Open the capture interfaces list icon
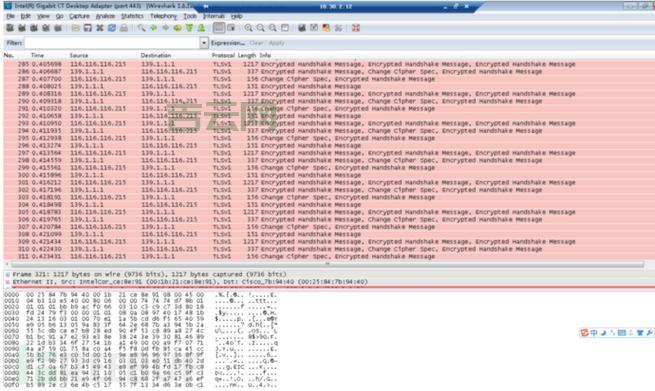The width and height of the screenshot is (655, 391). (10, 28)
